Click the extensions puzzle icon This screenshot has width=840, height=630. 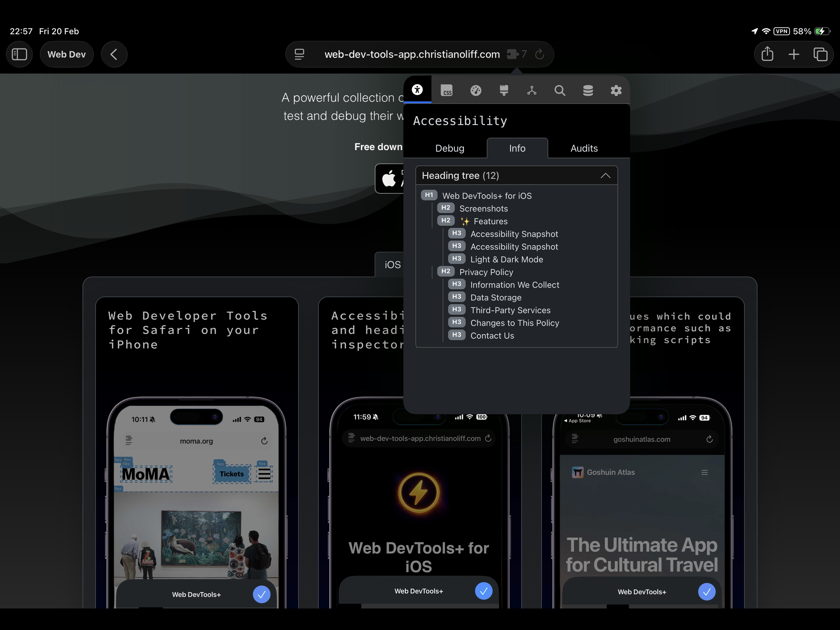coord(513,54)
